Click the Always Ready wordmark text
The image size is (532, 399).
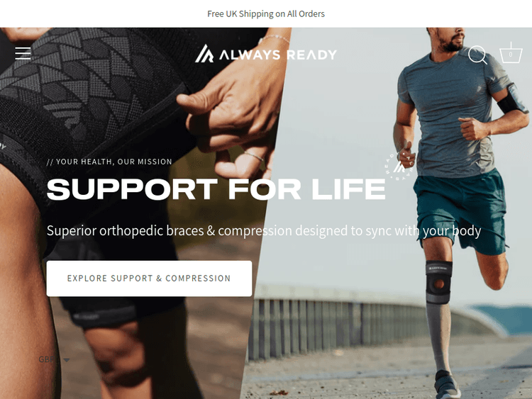point(278,55)
